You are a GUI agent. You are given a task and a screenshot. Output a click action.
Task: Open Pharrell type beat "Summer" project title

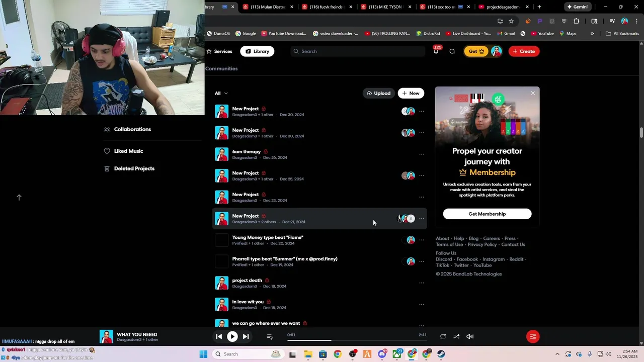coord(285,259)
